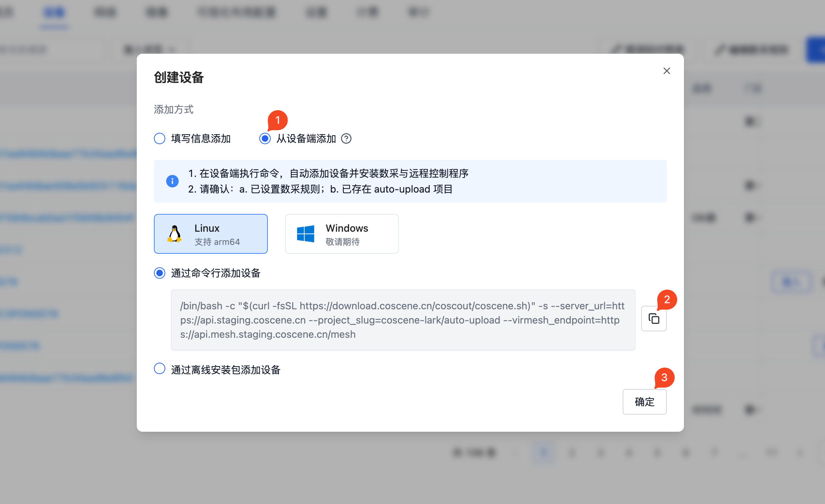
Task: Copy the install command with the copy icon
Action: click(x=654, y=319)
